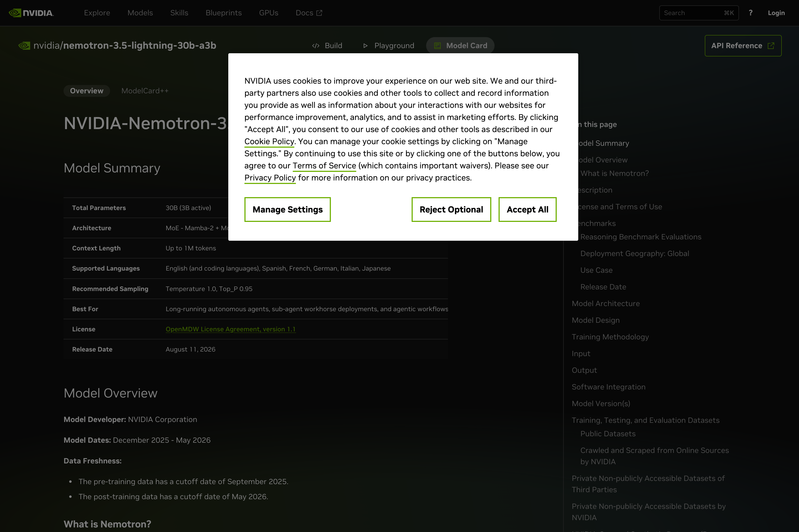Open the GPUs navigation item
799x532 pixels.
click(269, 13)
